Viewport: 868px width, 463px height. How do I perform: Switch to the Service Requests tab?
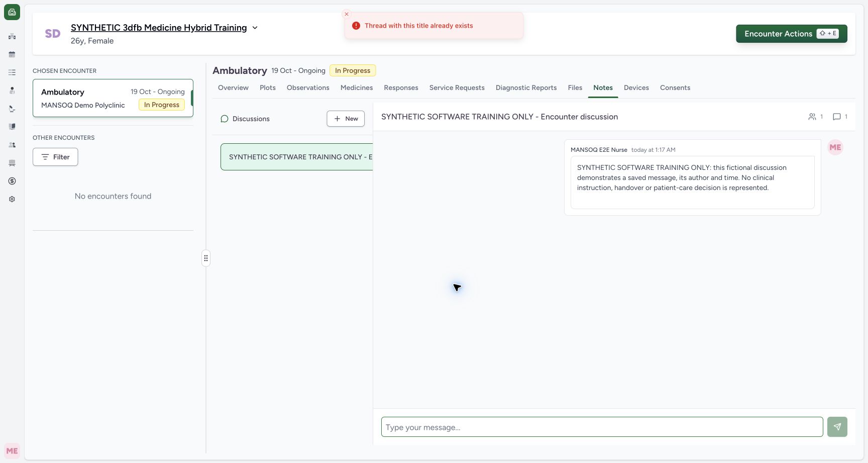457,87
